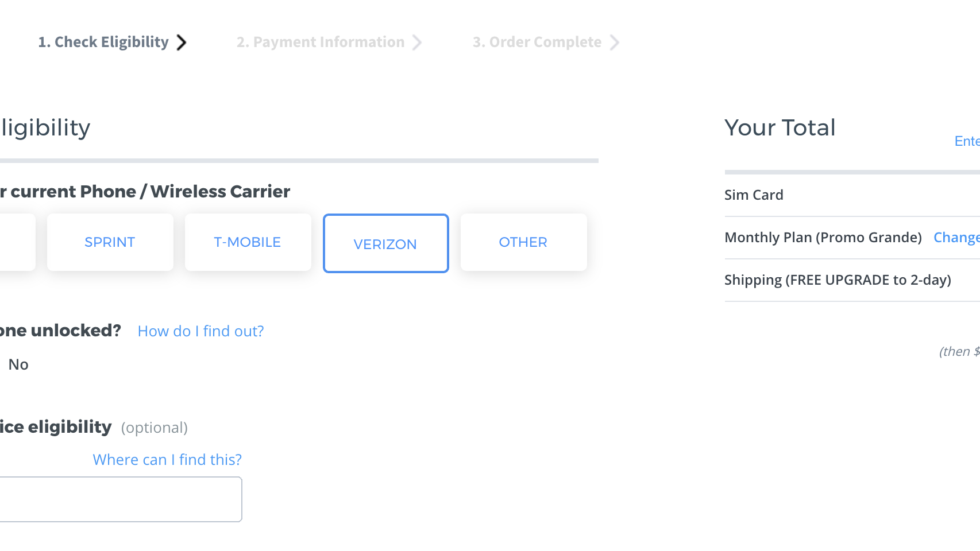Focus the device eligibility input field
980x551 pixels.
click(119, 499)
